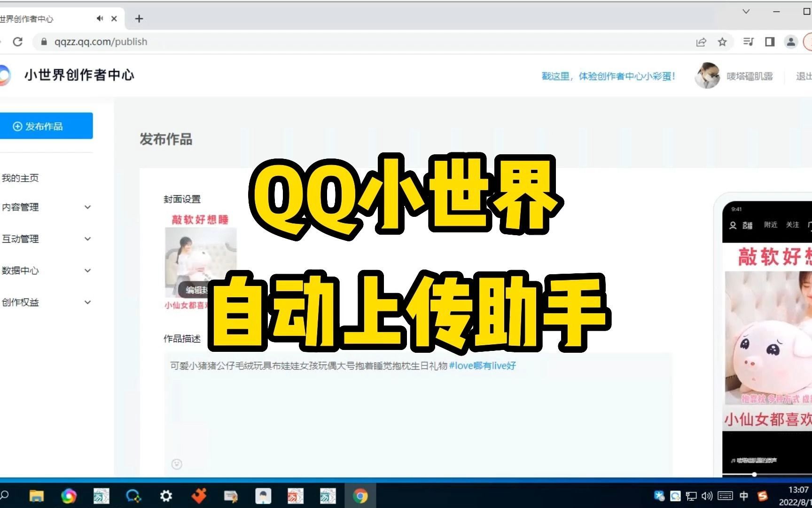Click the profile icon in phone preview
This screenshot has height=508, width=812.
pos(733,225)
